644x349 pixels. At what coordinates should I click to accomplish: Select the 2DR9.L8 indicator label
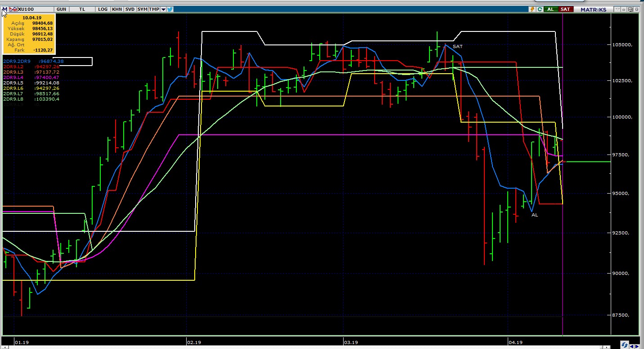[13, 99]
